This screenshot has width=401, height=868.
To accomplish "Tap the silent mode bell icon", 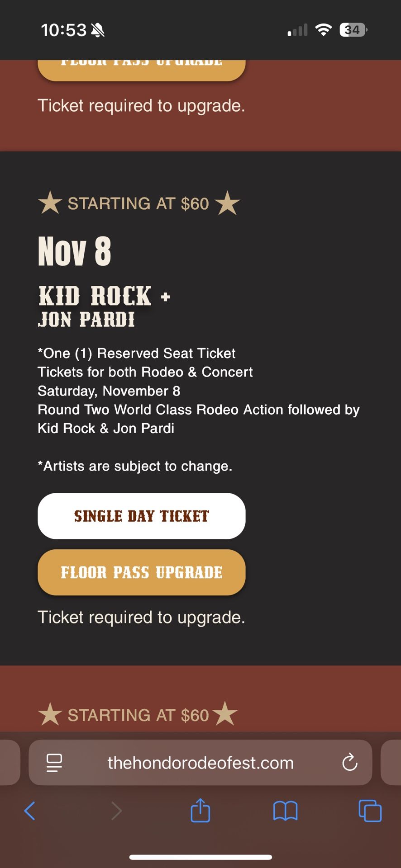I will tap(98, 30).
